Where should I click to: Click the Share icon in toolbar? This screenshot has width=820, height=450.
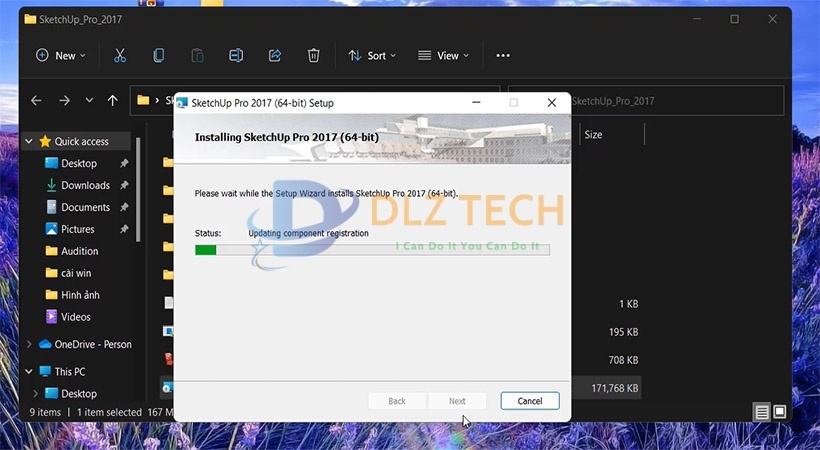275,56
